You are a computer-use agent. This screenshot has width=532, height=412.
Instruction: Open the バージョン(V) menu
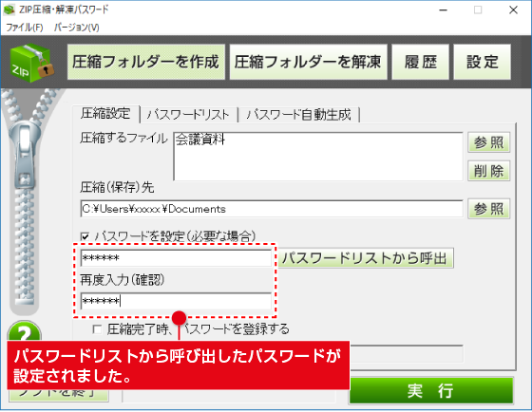tap(77, 28)
